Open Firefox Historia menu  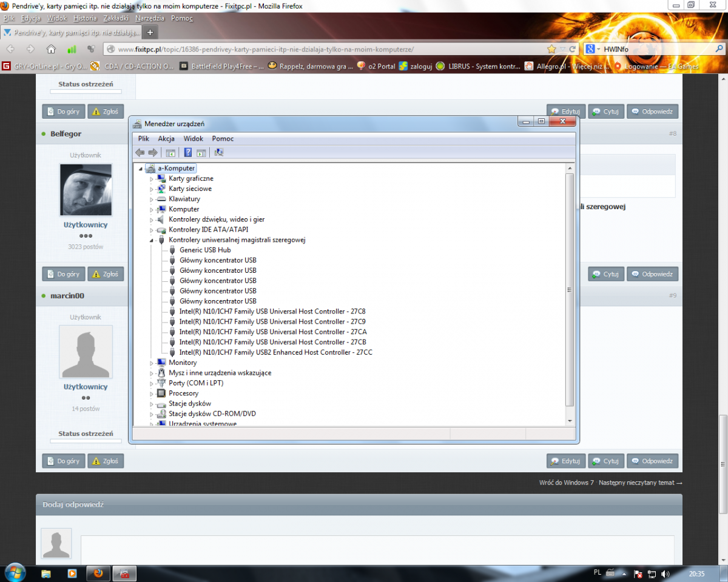(x=85, y=18)
